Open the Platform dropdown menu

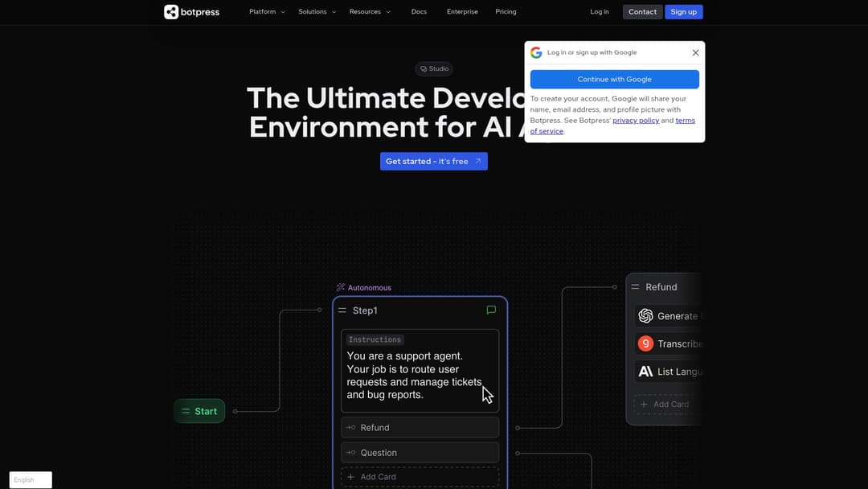[267, 11]
